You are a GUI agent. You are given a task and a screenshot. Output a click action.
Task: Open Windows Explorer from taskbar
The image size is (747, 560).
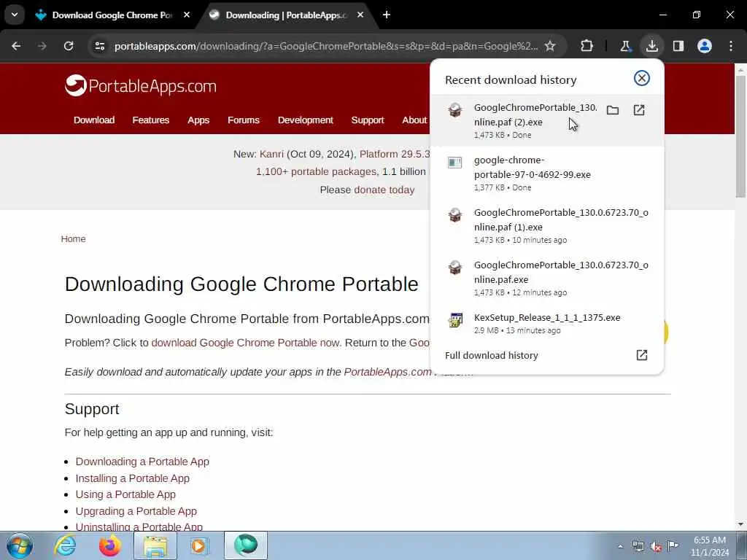click(155, 545)
